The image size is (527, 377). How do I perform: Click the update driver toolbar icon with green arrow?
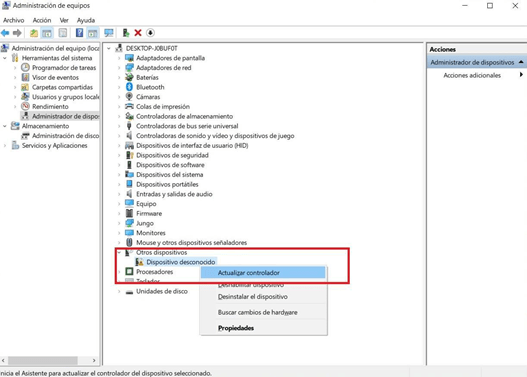point(126,33)
